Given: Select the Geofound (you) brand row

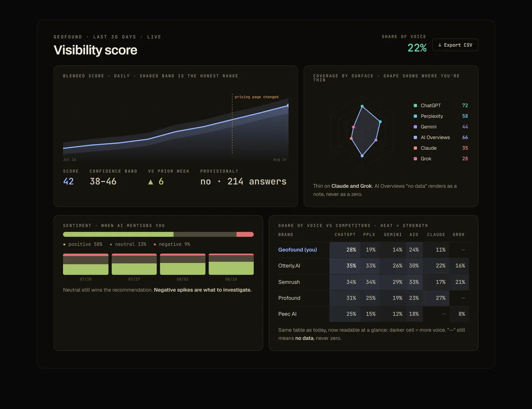Looking at the screenshot, I should click(374, 250).
